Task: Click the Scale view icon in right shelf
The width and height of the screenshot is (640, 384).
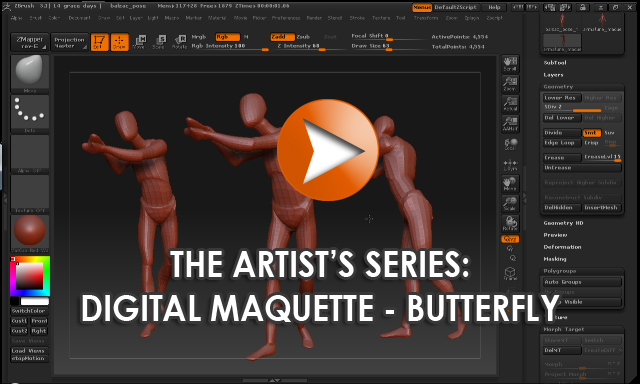Action: click(510, 204)
